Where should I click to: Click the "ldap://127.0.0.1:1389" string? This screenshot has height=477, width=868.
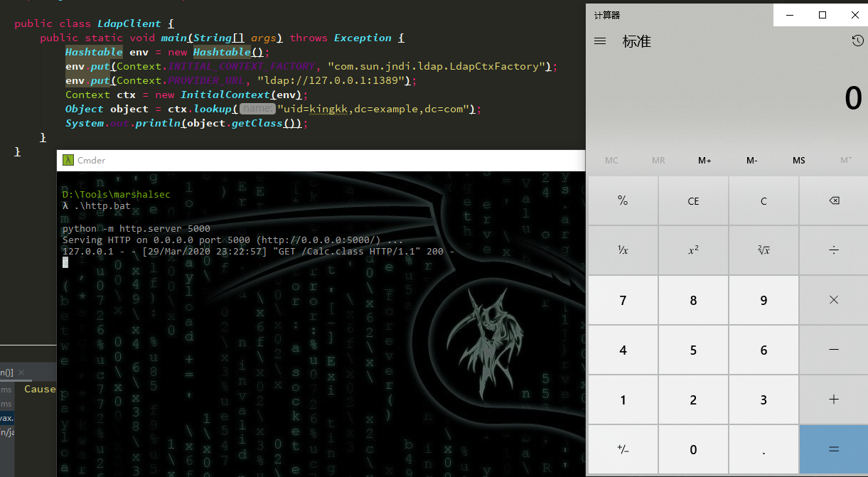[334, 80]
